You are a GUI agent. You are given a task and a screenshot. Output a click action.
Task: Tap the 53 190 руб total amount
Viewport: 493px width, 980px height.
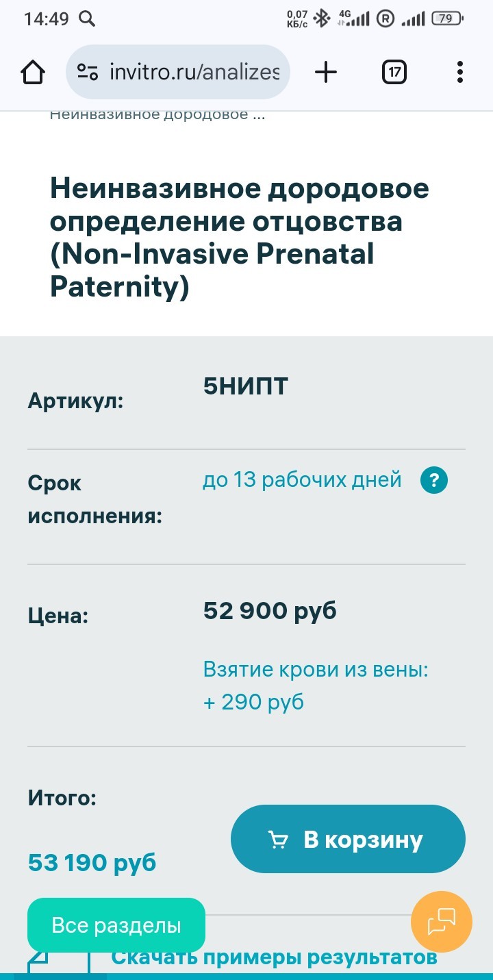tap(92, 862)
